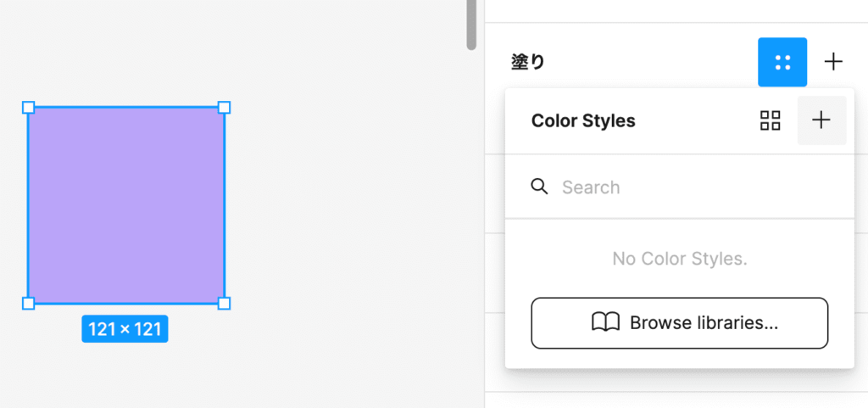Image resolution: width=868 pixels, height=408 pixels.
Task: Click the bottom-right resize handle of the square
Action: click(x=225, y=303)
